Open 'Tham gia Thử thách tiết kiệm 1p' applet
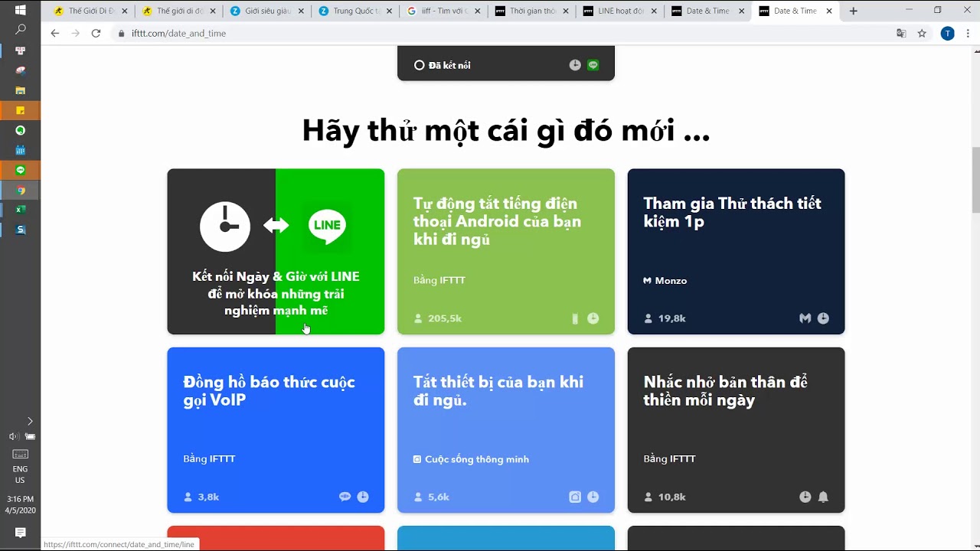 (x=736, y=251)
